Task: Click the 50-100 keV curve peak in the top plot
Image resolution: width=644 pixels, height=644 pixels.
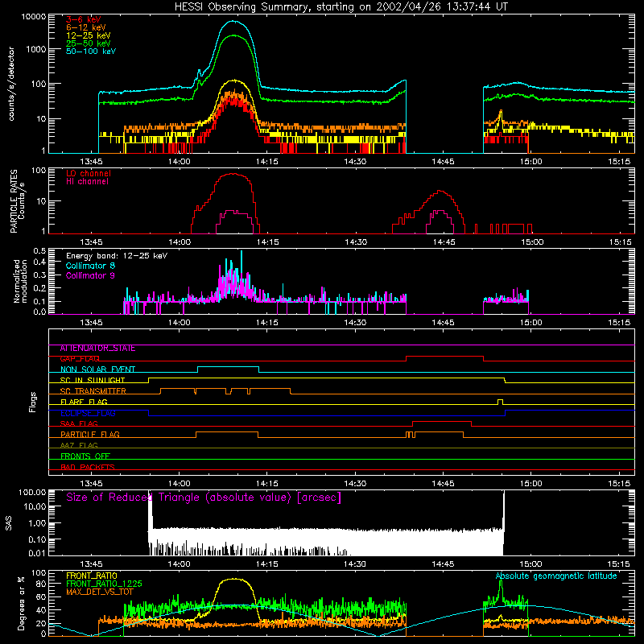Action: click(233, 22)
